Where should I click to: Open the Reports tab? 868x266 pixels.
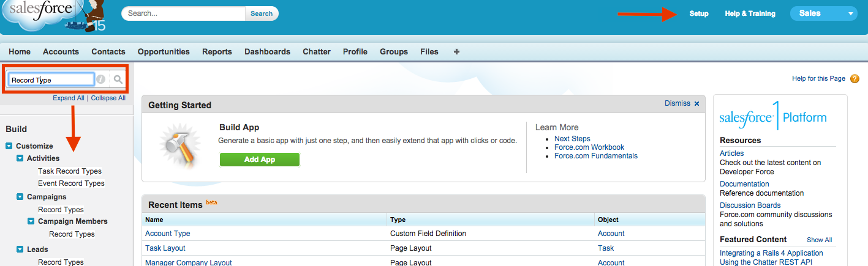(217, 52)
